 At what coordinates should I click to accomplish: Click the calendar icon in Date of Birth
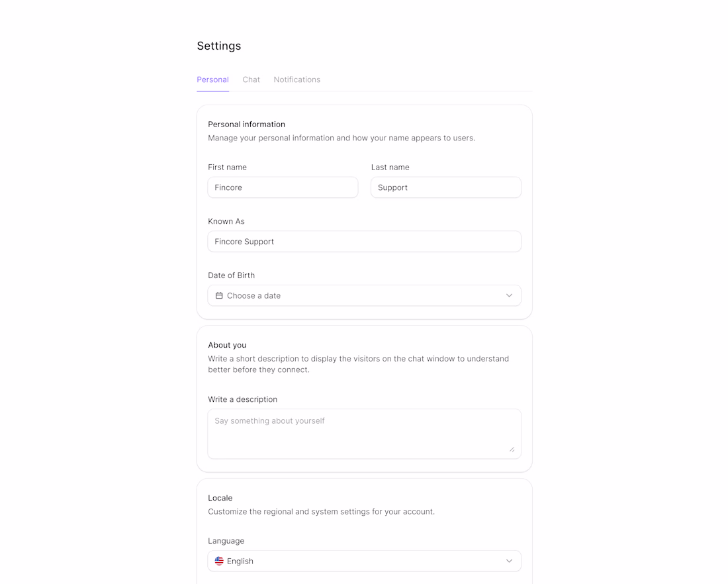pyautogui.click(x=219, y=296)
